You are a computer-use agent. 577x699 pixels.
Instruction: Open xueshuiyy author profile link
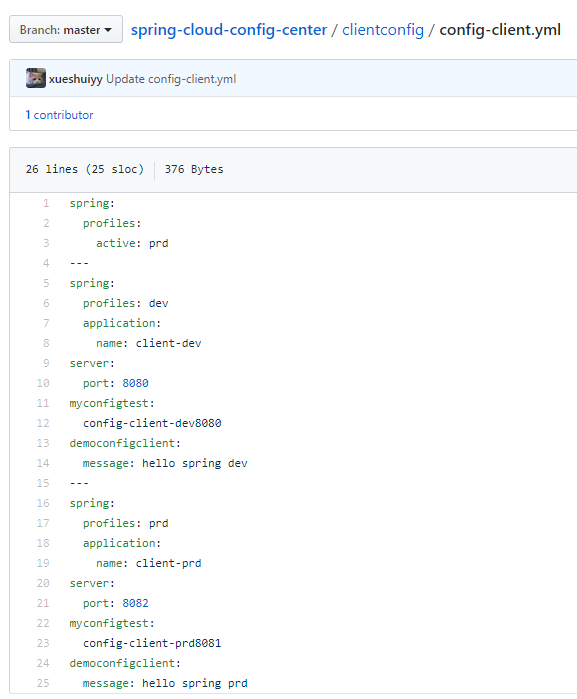[76, 79]
